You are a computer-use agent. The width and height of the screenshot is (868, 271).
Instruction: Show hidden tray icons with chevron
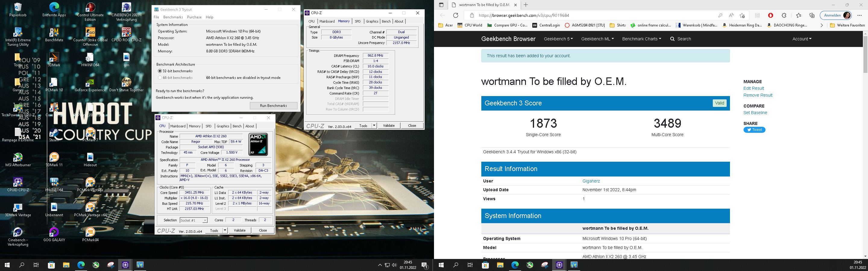point(380,265)
